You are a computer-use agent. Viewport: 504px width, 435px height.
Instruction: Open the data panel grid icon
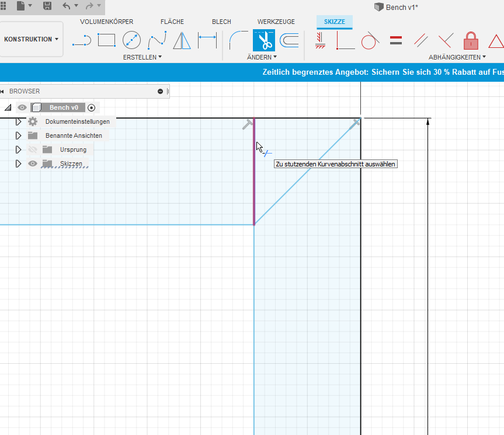3,6
